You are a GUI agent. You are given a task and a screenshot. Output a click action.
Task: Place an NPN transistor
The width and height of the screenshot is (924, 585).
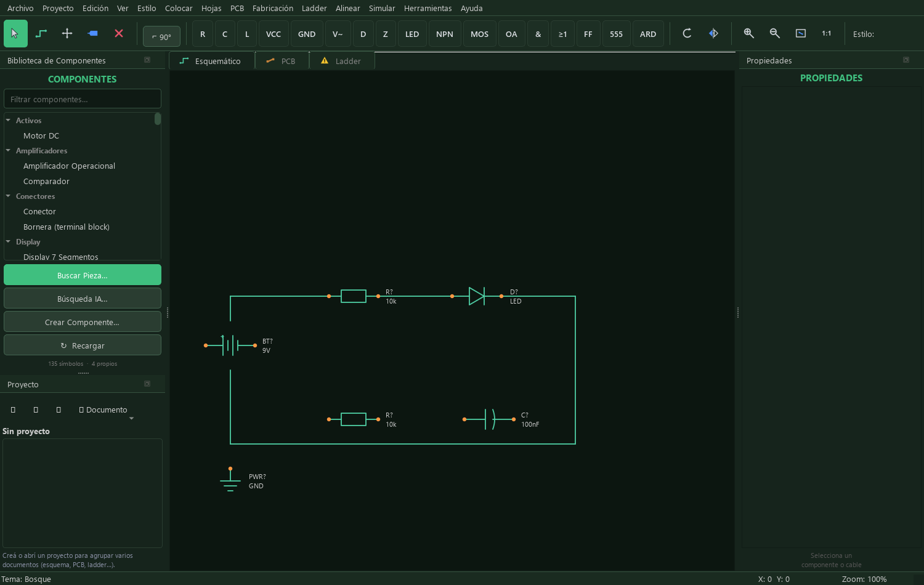[x=445, y=34]
